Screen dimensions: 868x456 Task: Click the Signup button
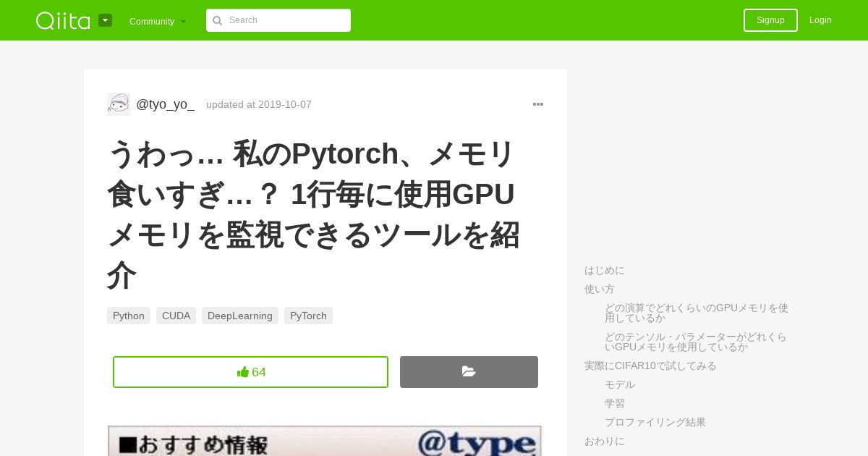click(x=770, y=20)
